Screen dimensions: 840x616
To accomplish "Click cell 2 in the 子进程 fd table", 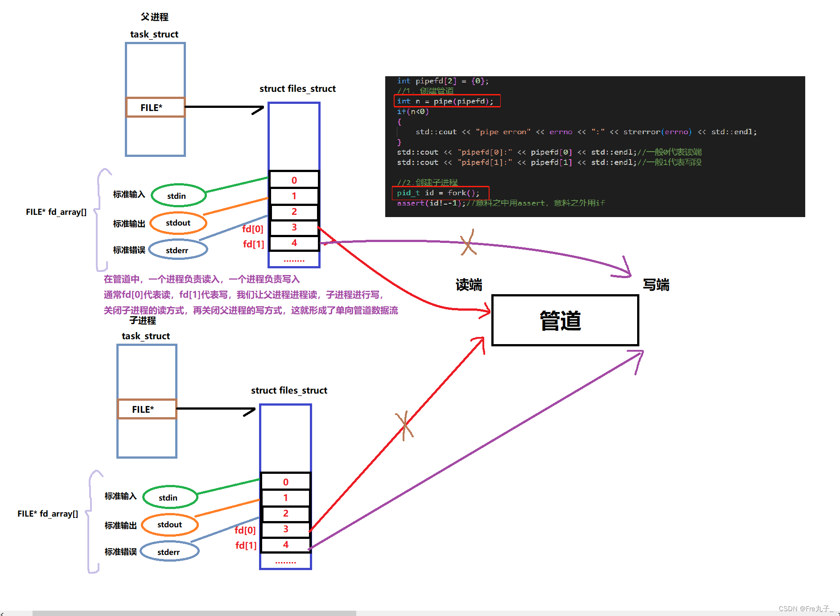I will click(286, 513).
